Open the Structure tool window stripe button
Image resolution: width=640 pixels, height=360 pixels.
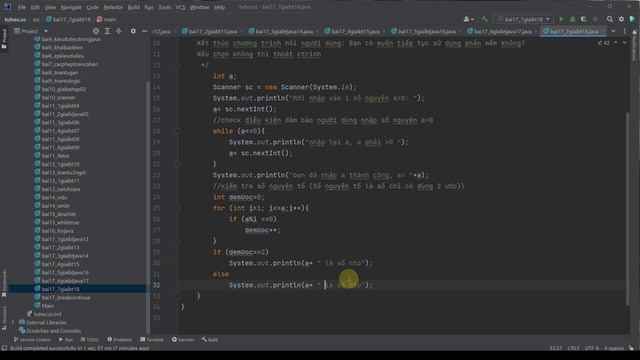pyautogui.click(x=4, y=318)
